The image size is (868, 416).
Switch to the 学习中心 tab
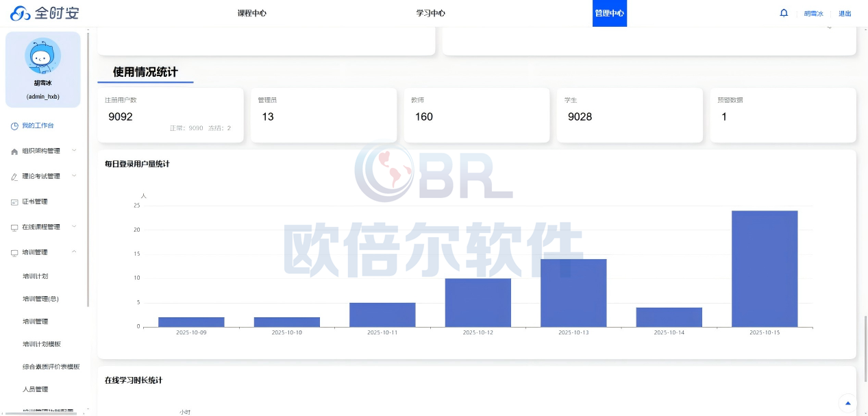point(430,13)
